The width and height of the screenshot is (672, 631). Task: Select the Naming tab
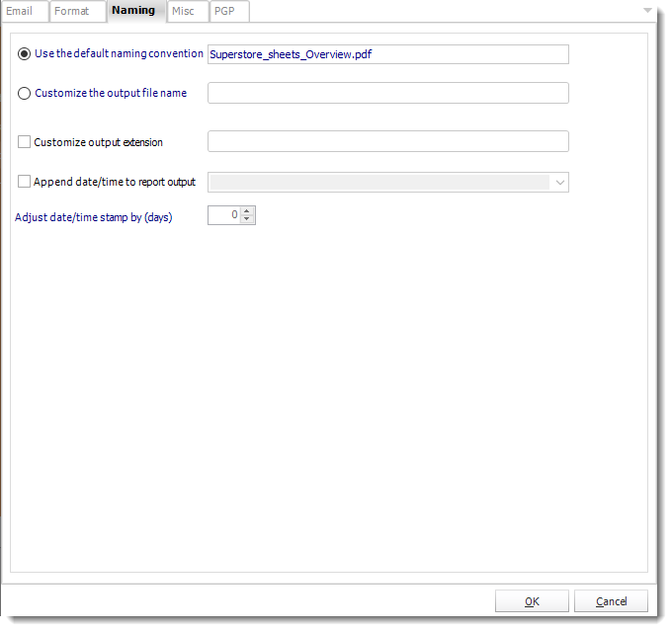coord(135,11)
